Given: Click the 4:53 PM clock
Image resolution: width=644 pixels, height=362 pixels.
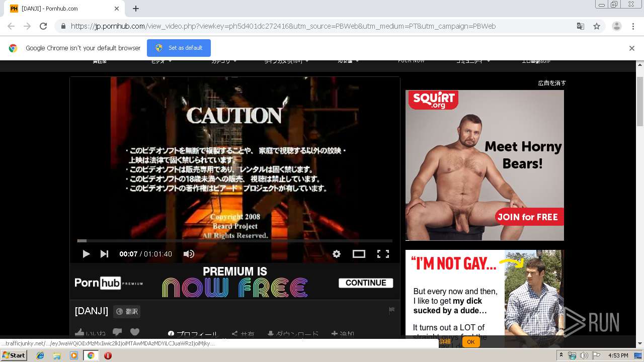Looking at the screenshot, I should click(618, 355).
